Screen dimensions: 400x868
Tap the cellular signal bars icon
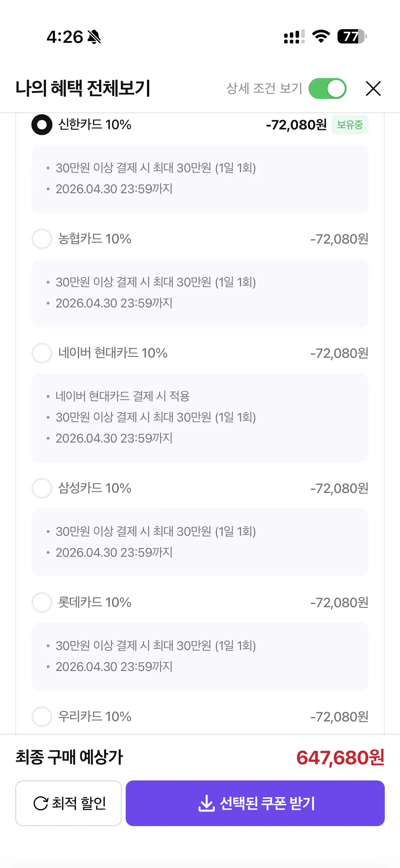pos(294,36)
